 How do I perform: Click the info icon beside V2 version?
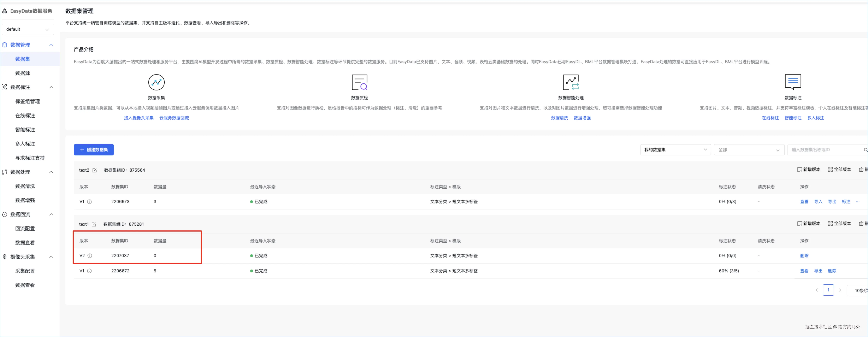[x=90, y=256]
